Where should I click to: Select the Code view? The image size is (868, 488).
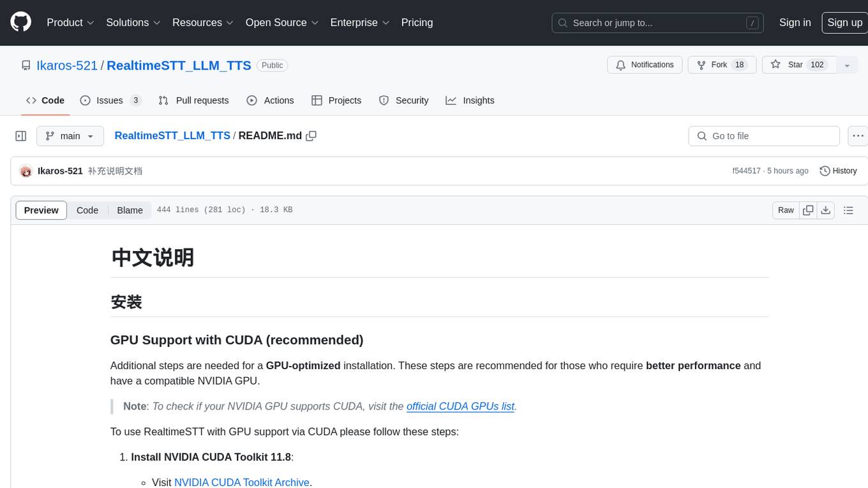click(87, 210)
